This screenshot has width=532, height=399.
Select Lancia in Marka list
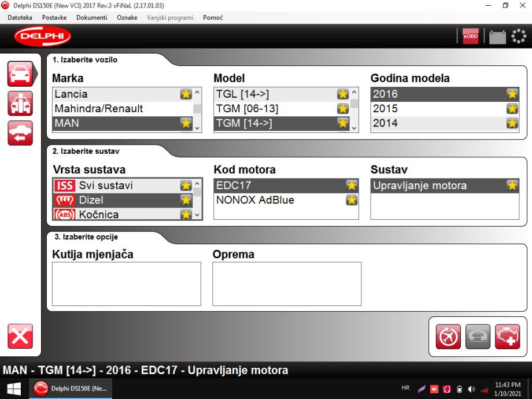tap(123, 94)
